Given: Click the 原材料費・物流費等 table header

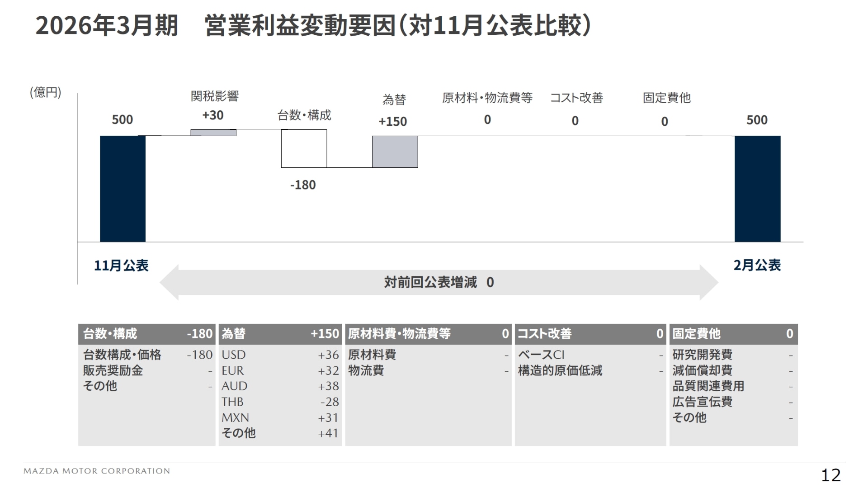Looking at the screenshot, I should 427,334.
